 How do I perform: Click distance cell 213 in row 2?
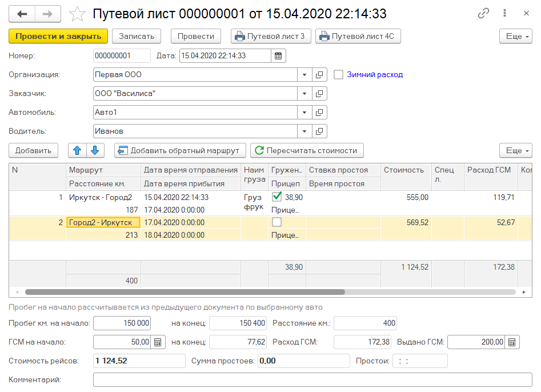(103, 235)
